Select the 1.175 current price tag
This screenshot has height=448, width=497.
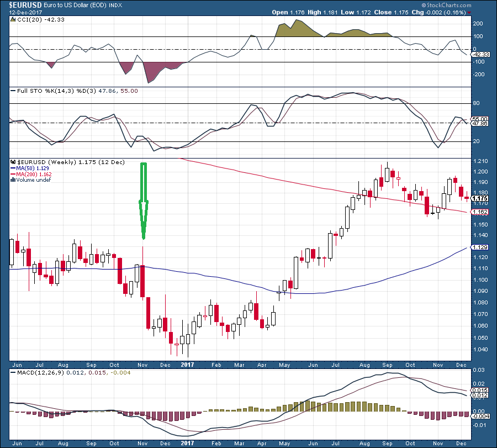click(x=480, y=198)
